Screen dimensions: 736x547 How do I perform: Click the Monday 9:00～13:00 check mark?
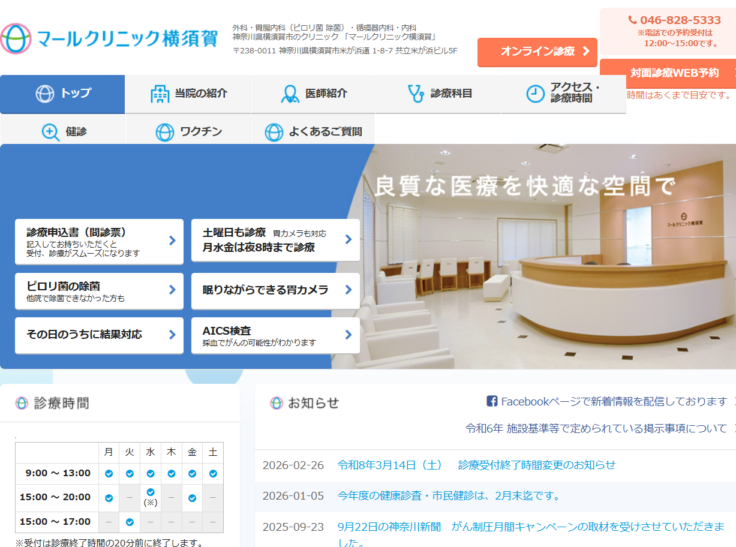(109, 473)
